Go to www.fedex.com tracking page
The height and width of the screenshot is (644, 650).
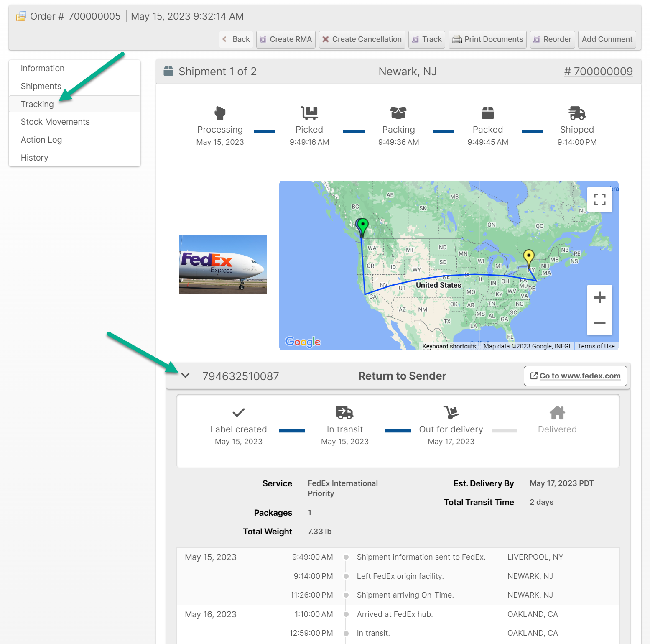coord(575,376)
